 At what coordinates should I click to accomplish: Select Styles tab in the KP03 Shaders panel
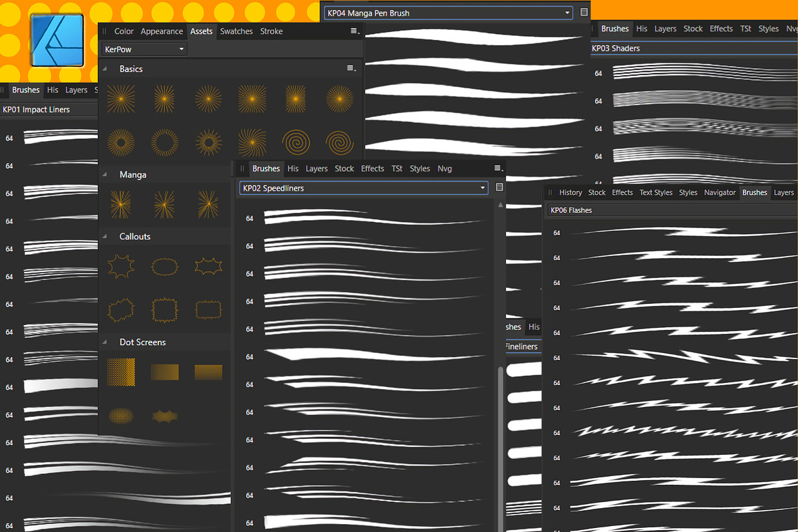click(769, 29)
